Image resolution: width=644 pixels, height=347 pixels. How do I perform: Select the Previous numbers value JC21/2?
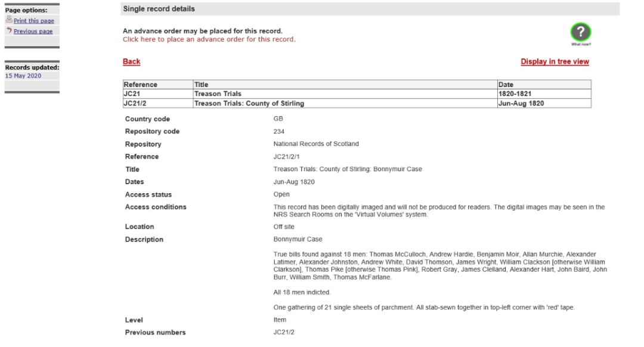point(284,333)
